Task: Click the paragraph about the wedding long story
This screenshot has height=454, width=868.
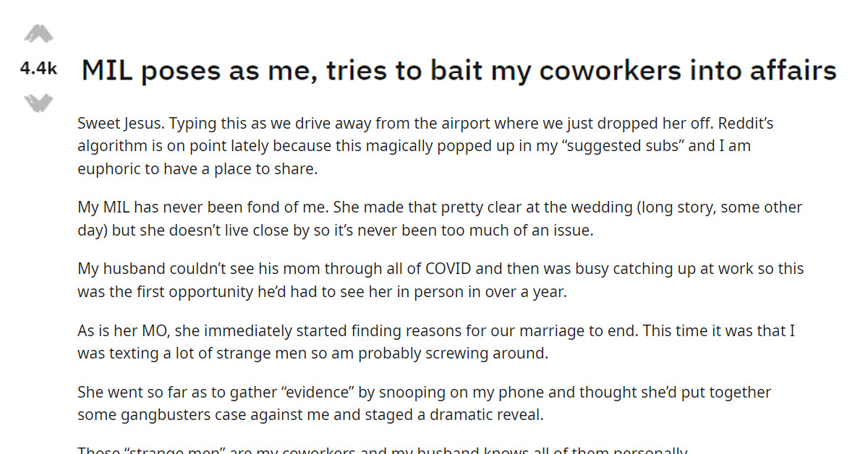Action: [x=440, y=218]
